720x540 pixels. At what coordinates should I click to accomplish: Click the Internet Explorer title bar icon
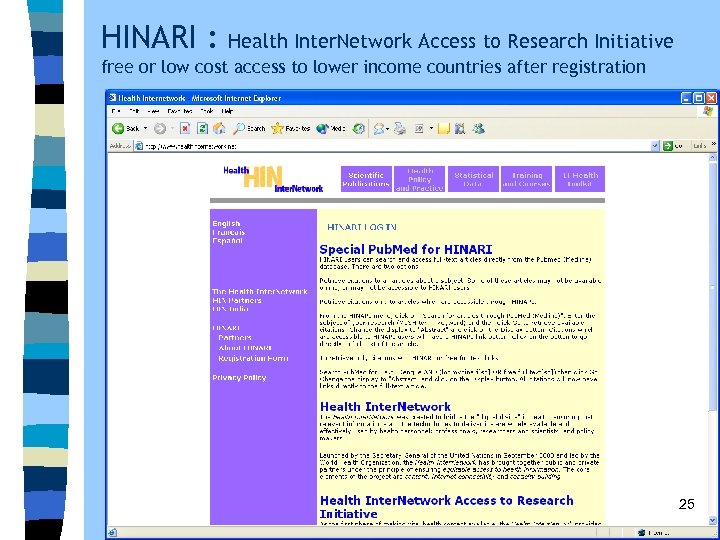pos(112,98)
